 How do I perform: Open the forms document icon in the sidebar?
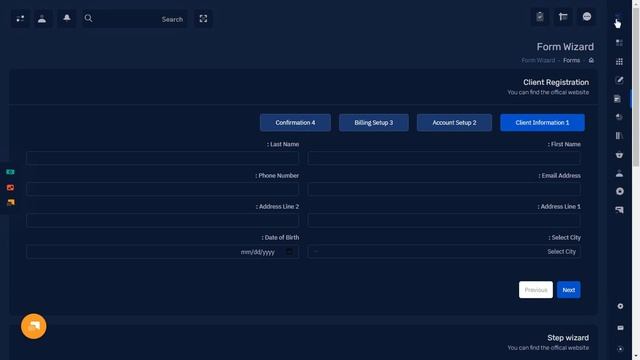click(x=617, y=99)
